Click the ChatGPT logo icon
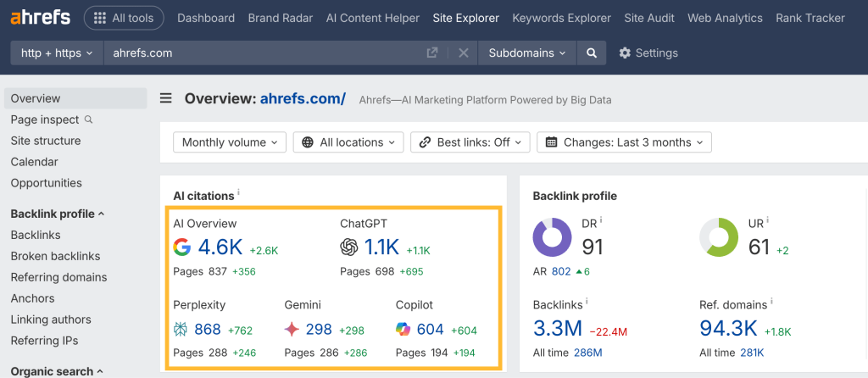The image size is (868, 378). [349, 247]
